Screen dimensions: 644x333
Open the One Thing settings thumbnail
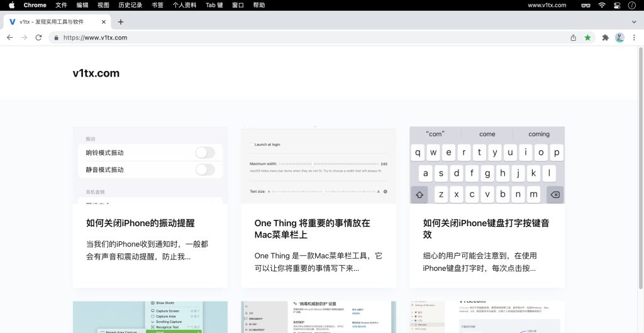tap(319, 165)
